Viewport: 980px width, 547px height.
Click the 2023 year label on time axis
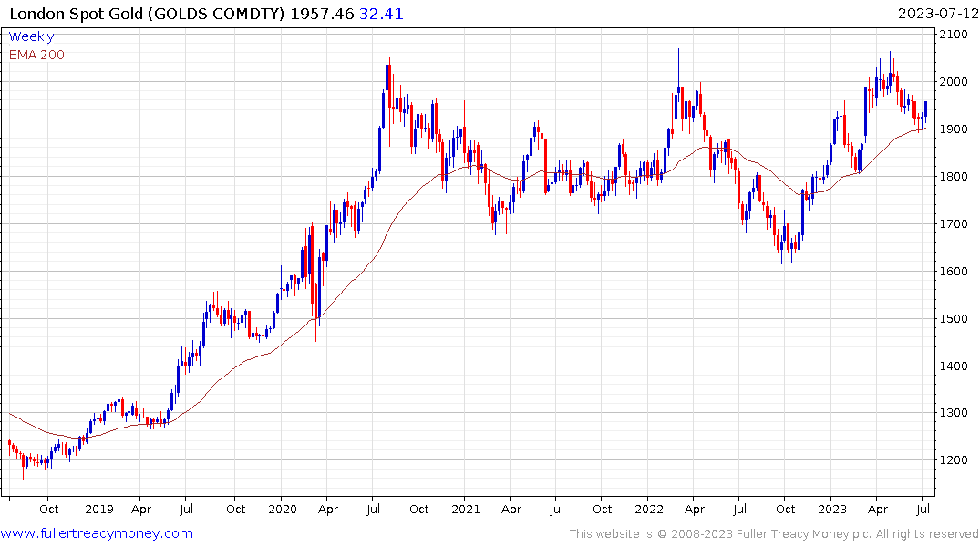point(832,510)
